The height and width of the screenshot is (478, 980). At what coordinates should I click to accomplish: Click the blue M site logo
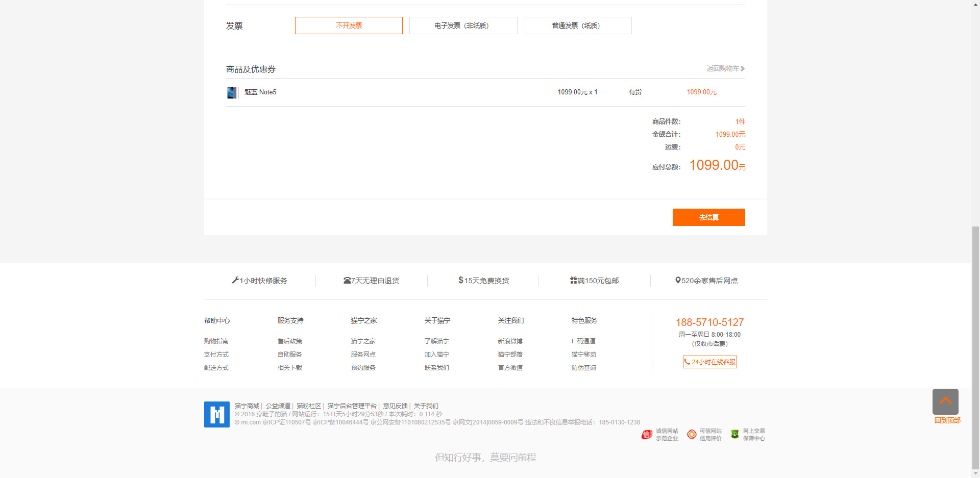pos(217,414)
